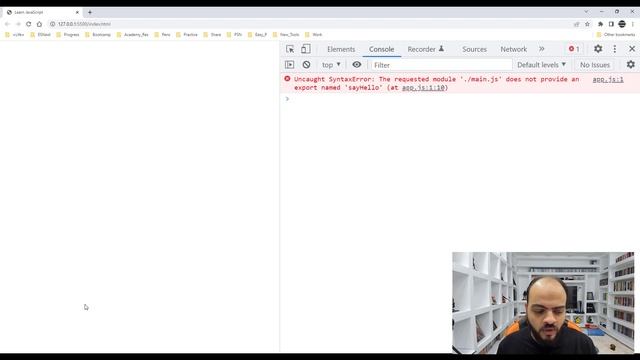Viewport: 640px width, 360px height.
Task: Click the No Issues button
Action: [595, 65]
